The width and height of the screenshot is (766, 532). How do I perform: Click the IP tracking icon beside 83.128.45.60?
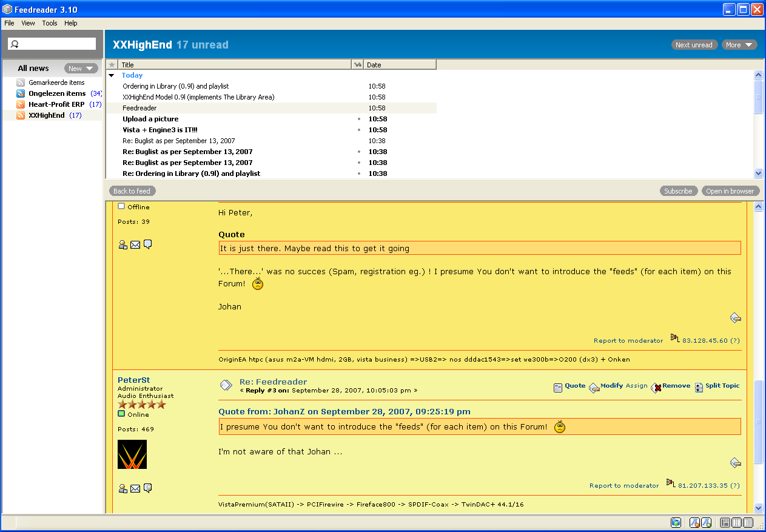[x=675, y=338]
